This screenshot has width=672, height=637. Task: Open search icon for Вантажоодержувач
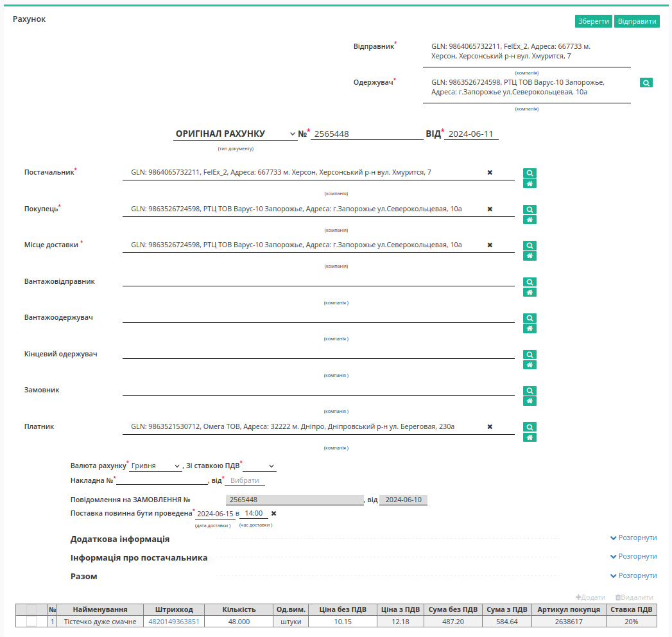pos(530,318)
